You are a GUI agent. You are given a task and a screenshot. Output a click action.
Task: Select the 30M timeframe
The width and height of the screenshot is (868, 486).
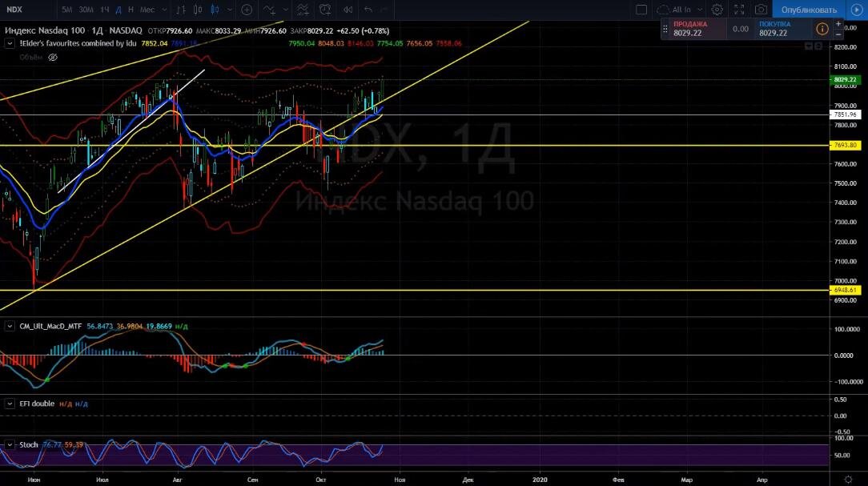(86, 10)
